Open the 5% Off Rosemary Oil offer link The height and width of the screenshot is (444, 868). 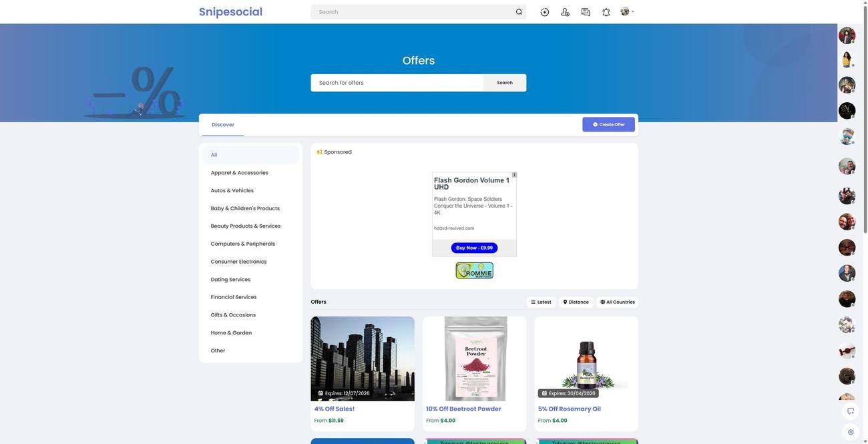click(x=570, y=409)
